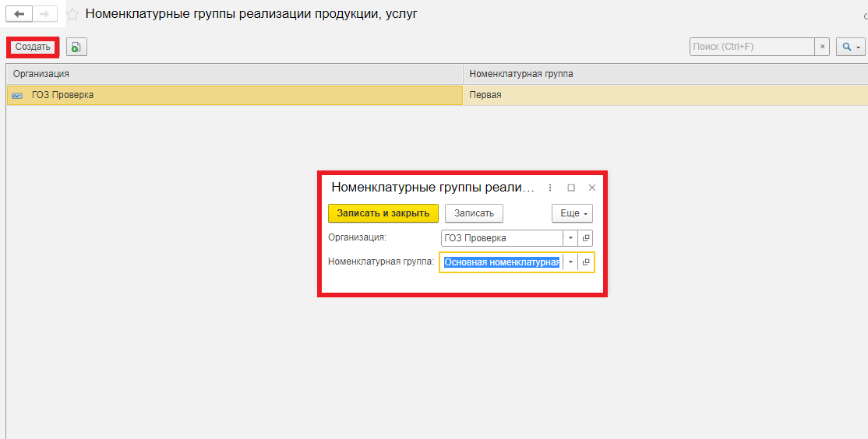Click the Номенклатурная группа column header
Viewport: 868px width, 439px height.
pos(662,74)
